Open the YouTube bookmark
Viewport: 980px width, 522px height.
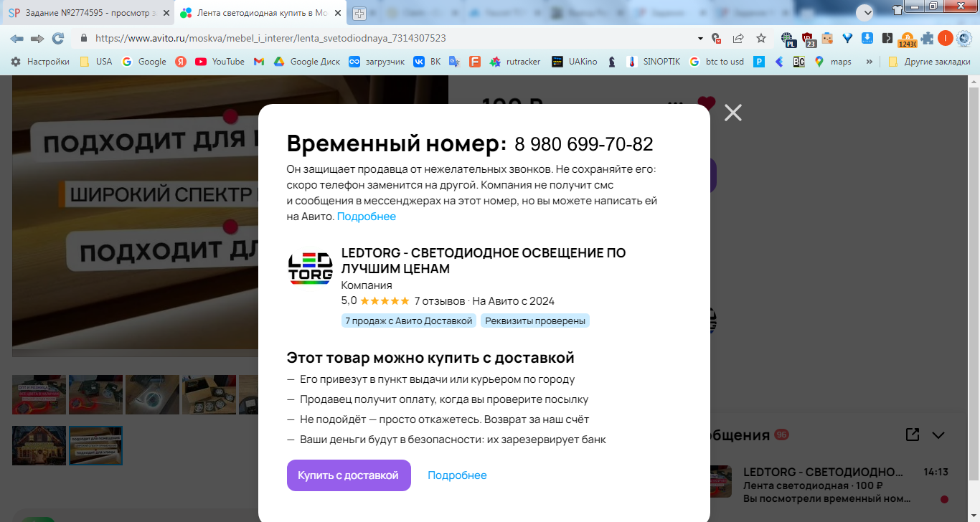click(x=220, y=62)
